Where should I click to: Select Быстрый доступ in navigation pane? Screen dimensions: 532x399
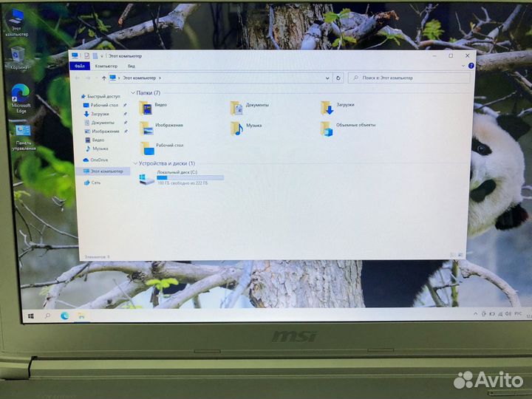[100, 96]
